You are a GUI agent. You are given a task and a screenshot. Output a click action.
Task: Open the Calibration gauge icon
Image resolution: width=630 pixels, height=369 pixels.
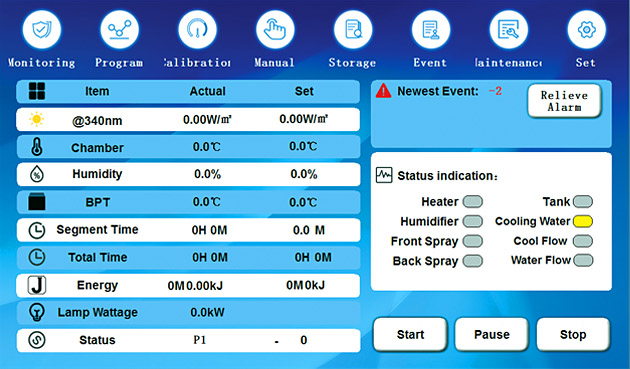[x=197, y=30]
